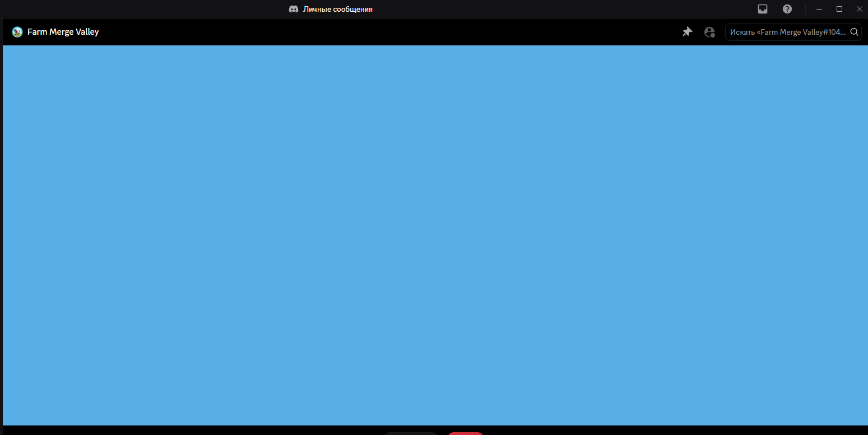
Task: Click the Farm Merge Valley avatar
Action: (x=17, y=32)
